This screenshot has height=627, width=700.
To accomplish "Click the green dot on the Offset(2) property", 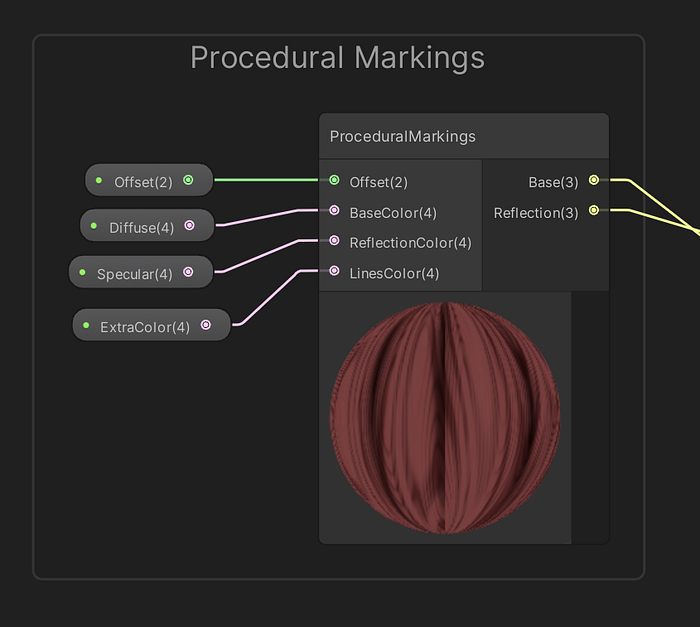I will point(99,181).
